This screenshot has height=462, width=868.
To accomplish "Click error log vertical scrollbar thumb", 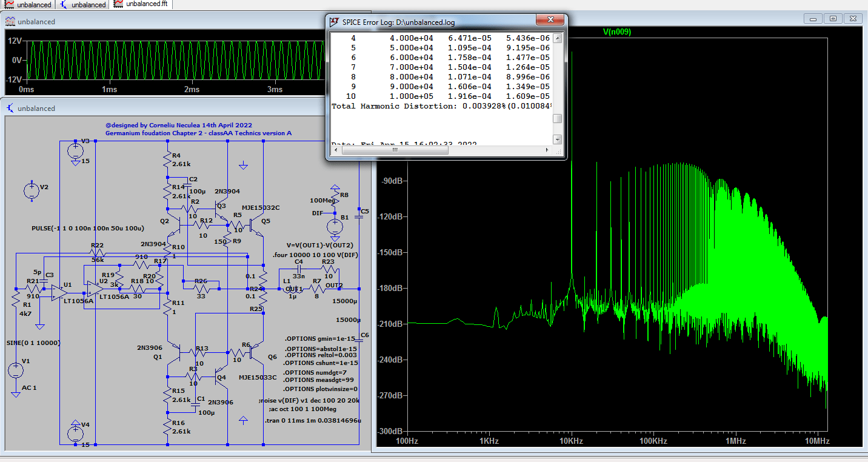I will point(558,119).
